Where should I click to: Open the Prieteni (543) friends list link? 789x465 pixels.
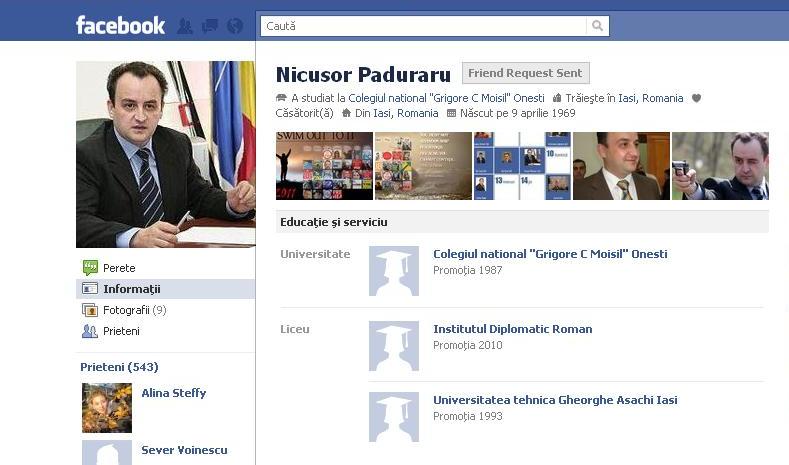[x=119, y=367]
